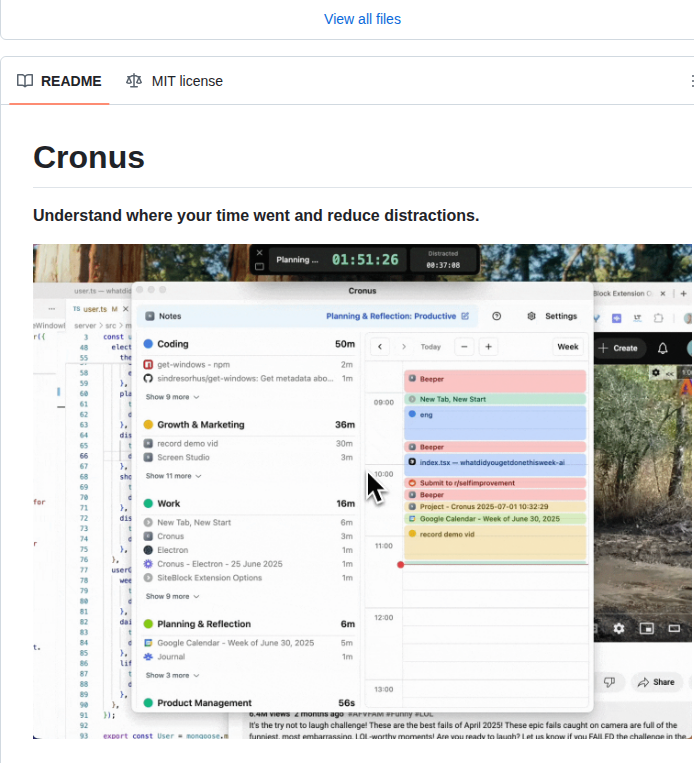Screen dimensions: 694x763
Task: Open the Project - Cronus 2025-07-01 event
Action: coord(495,507)
